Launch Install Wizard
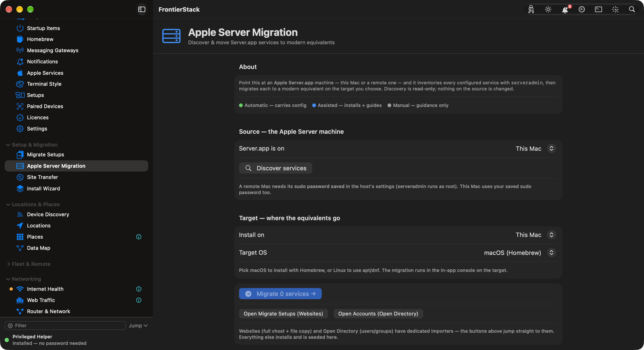 pyautogui.click(x=76, y=188)
